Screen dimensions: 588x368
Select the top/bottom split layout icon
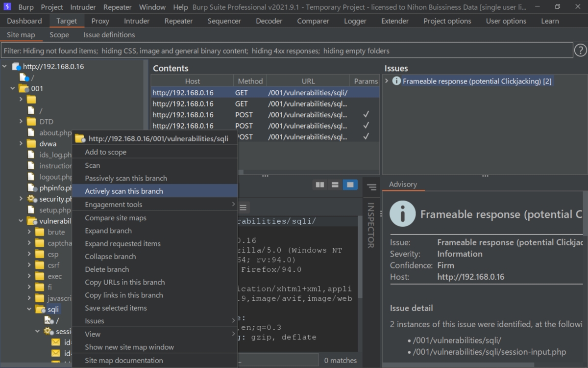(335, 184)
